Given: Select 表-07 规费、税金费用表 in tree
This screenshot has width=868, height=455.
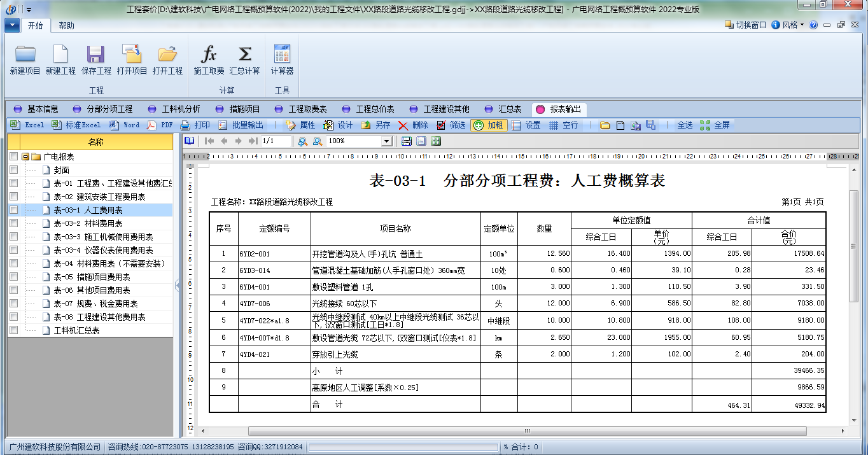Looking at the screenshot, I should point(95,304).
